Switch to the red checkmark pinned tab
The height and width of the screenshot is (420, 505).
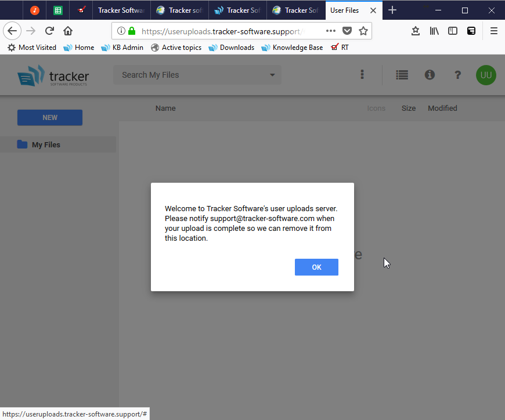81,10
